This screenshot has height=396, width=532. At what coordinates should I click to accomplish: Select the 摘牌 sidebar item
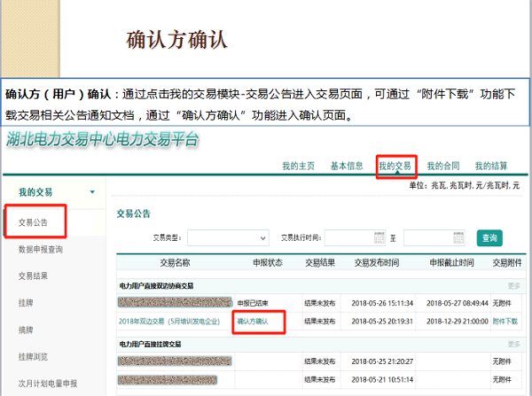click(27, 330)
